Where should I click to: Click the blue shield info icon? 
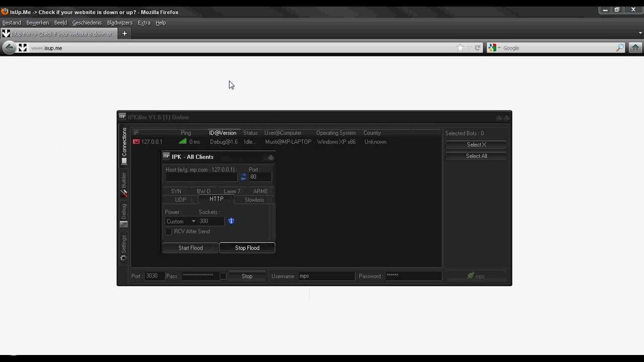pyautogui.click(x=231, y=221)
